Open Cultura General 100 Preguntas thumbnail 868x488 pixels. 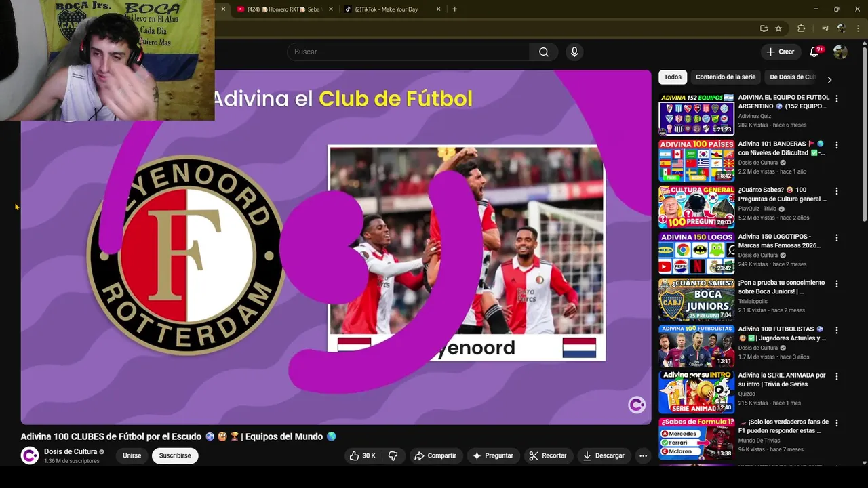tap(696, 207)
